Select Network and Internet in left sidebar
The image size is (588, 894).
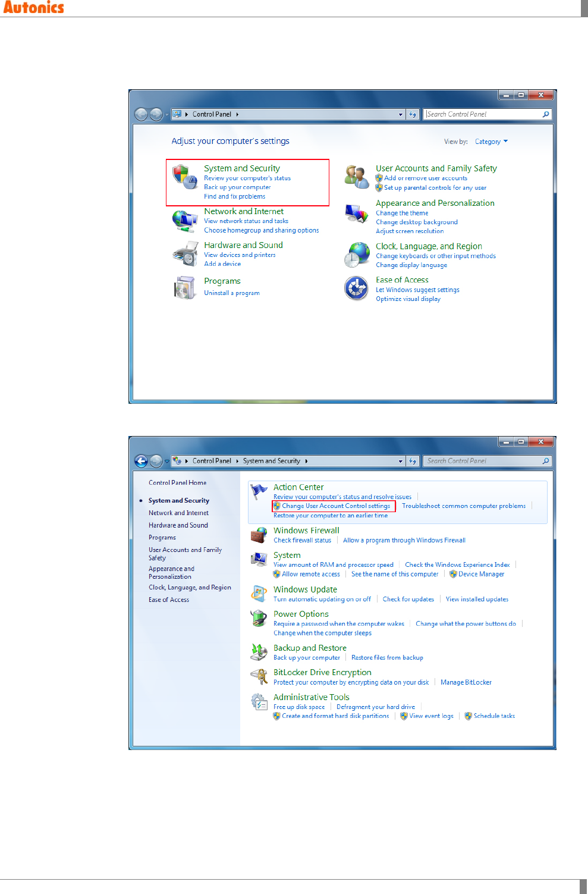click(178, 513)
